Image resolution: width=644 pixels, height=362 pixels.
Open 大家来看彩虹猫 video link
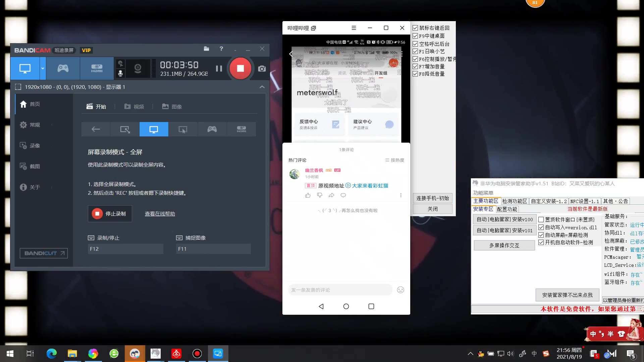(x=367, y=186)
